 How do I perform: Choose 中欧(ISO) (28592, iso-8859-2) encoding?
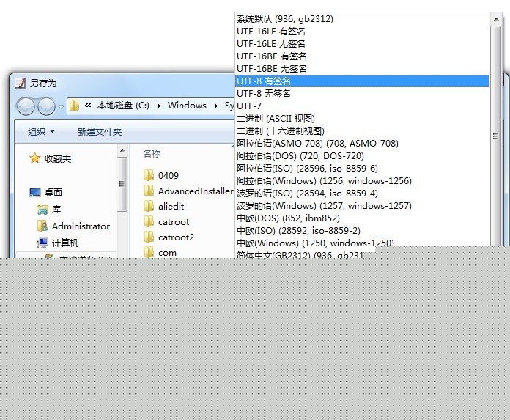click(362, 231)
